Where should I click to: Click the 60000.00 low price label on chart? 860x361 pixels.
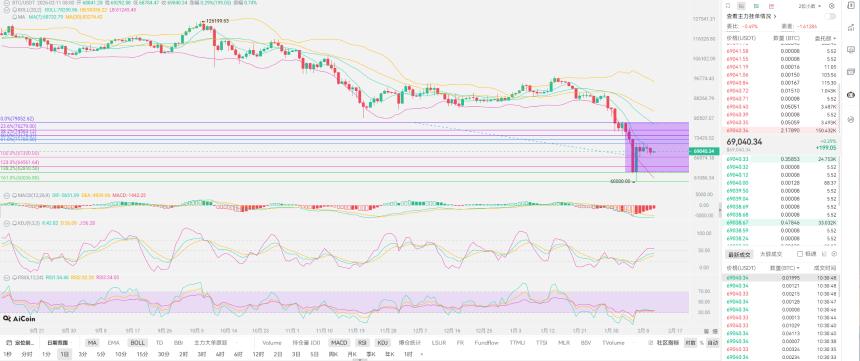(620, 180)
